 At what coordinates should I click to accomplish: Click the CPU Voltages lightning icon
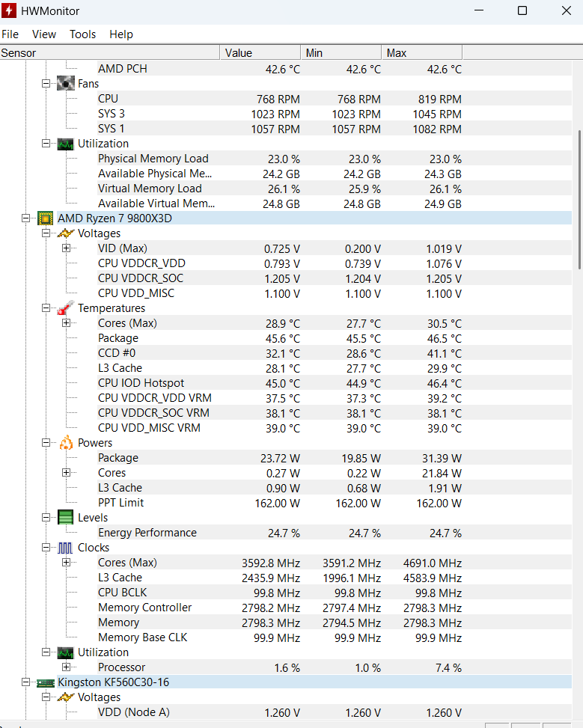tap(66, 233)
